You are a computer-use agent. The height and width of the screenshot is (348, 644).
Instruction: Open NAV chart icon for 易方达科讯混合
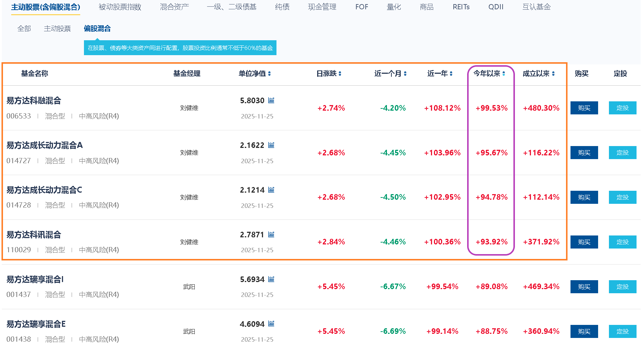271,234
